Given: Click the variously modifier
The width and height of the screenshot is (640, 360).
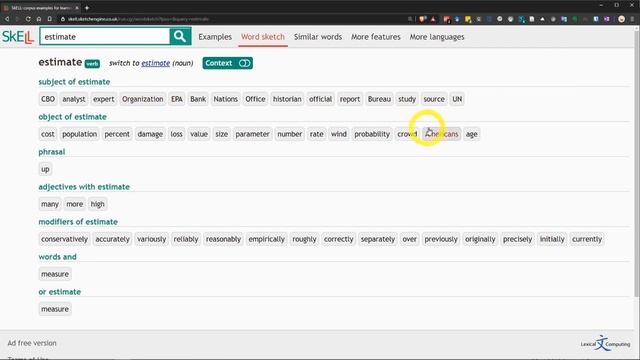Looking at the screenshot, I should (151, 239).
